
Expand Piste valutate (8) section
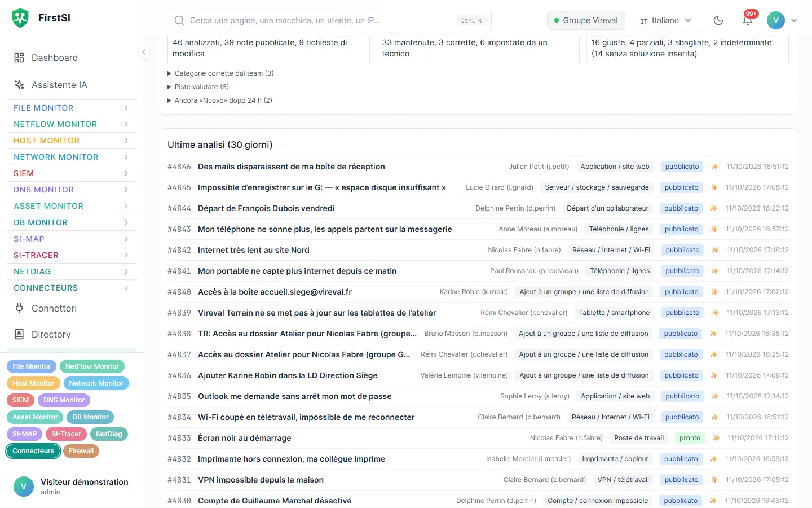coord(198,87)
